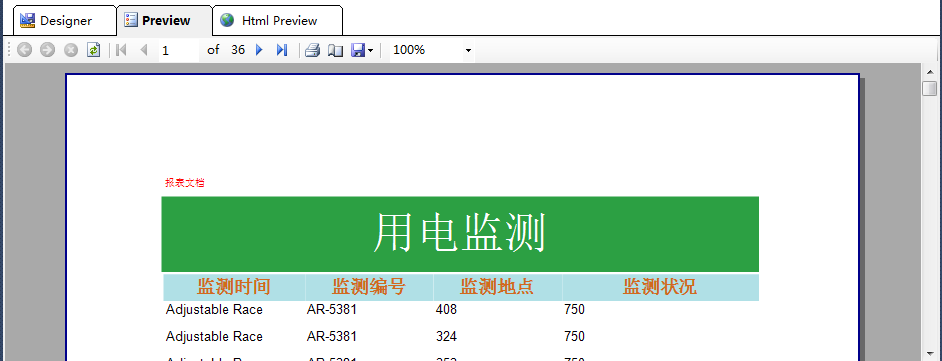
Task: Click the scrollbar down arrow
Action: [x=930, y=354]
